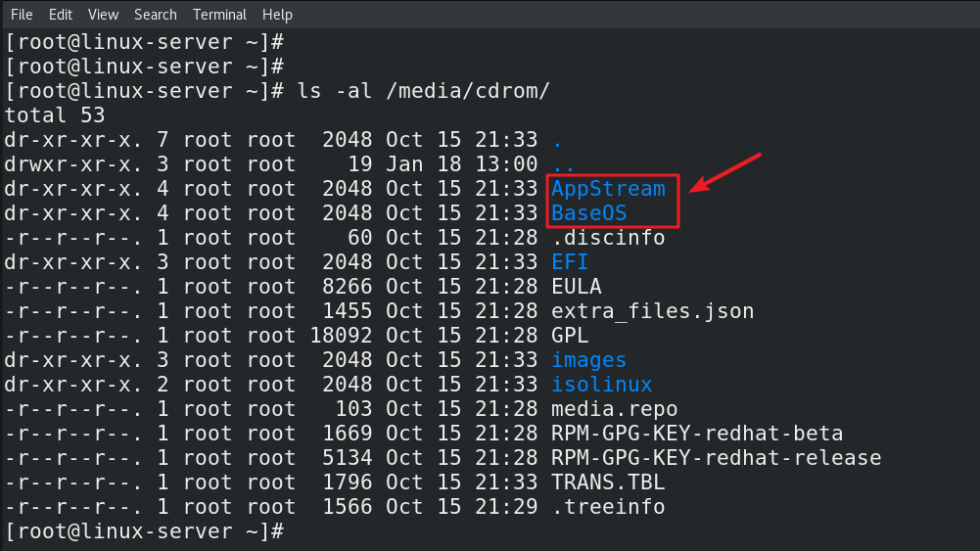
Task: Click RPM-GPG-KEY-redhat-beta file name
Action: [x=697, y=434]
